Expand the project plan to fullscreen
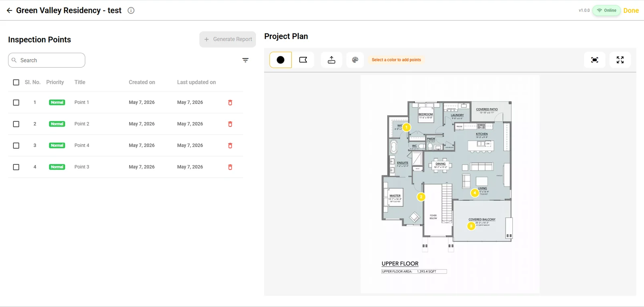This screenshot has height=307, width=644. 620,60
